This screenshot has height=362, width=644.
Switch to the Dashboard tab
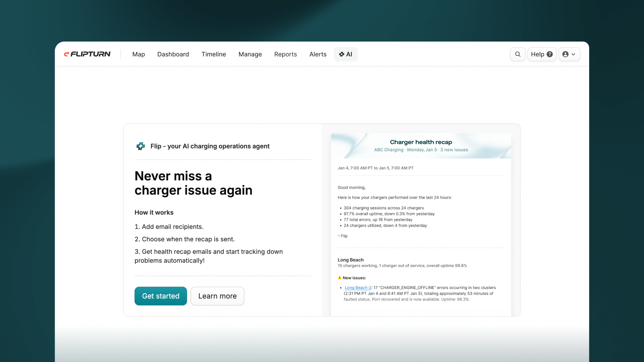(x=173, y=54)
